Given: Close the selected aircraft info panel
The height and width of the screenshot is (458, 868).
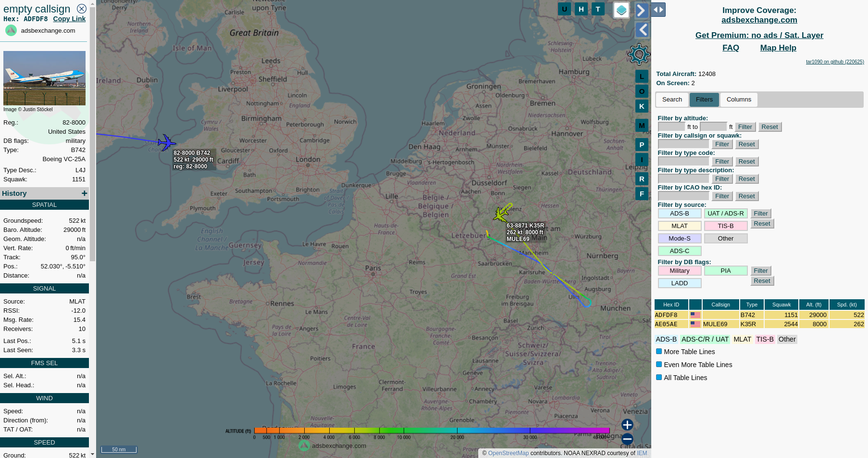Looking at the screenshot, I should tap(82, 9).
